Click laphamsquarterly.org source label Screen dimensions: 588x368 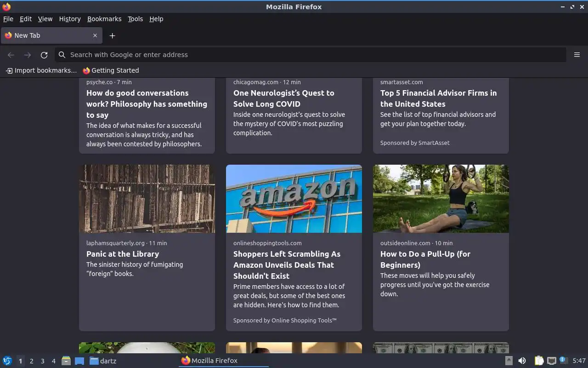(x=115, y=243)
